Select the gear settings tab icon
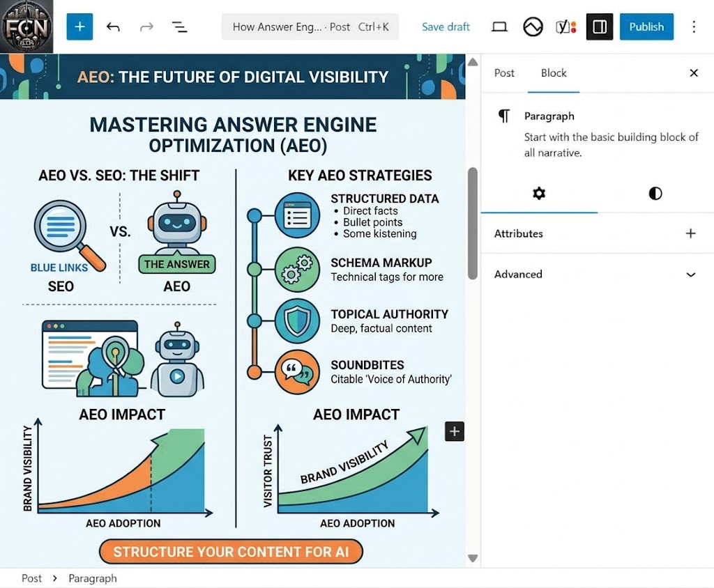 [x=539, y=193]
